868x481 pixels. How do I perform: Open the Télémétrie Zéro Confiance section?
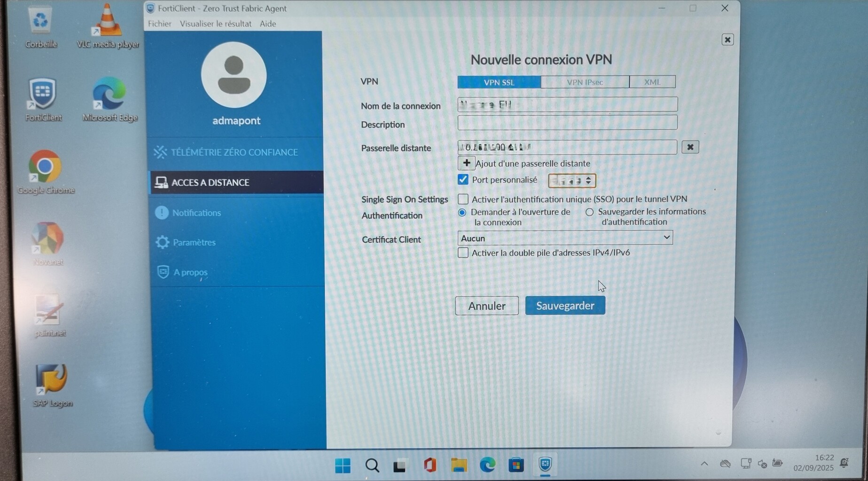tap(227, 152)
